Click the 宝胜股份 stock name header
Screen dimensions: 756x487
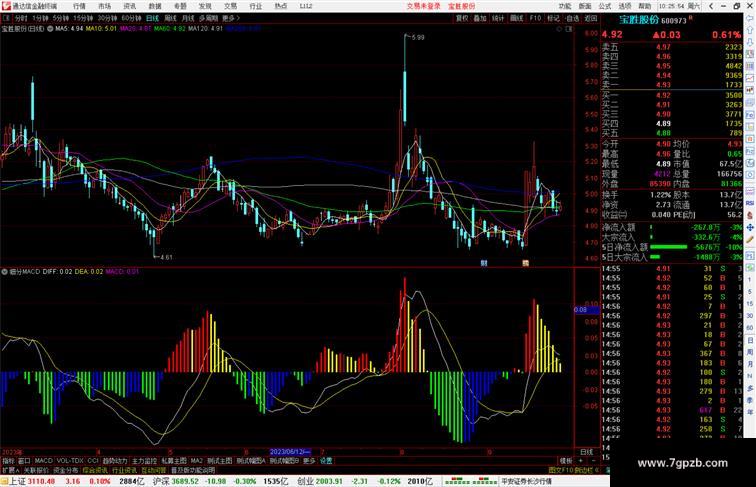click(x=639, y=20)
